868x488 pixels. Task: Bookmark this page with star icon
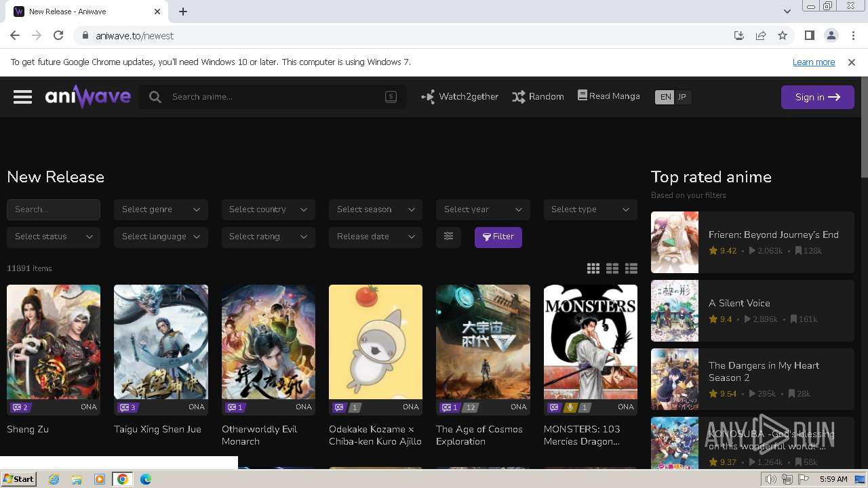[783, 35]
